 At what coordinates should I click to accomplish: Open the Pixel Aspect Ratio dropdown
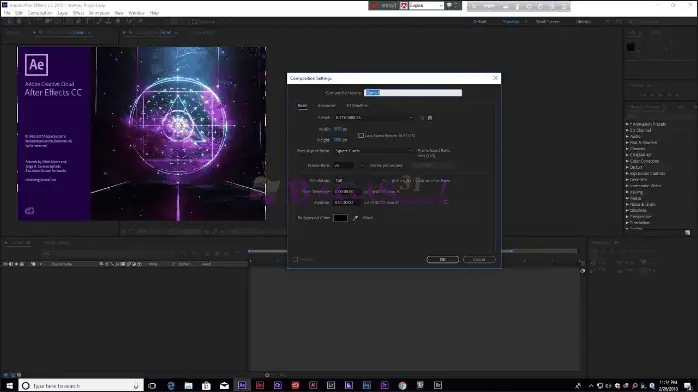tap(373, 151)
